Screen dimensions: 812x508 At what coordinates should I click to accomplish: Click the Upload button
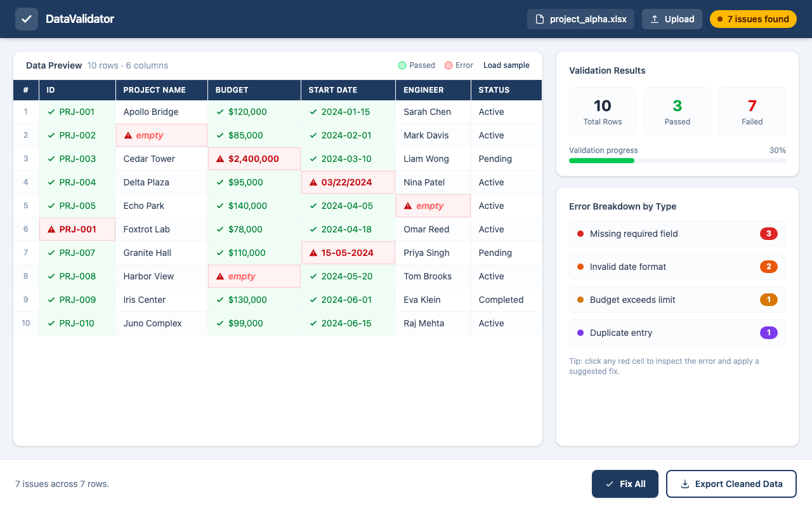pyautogui.click(x=672, y=19)
